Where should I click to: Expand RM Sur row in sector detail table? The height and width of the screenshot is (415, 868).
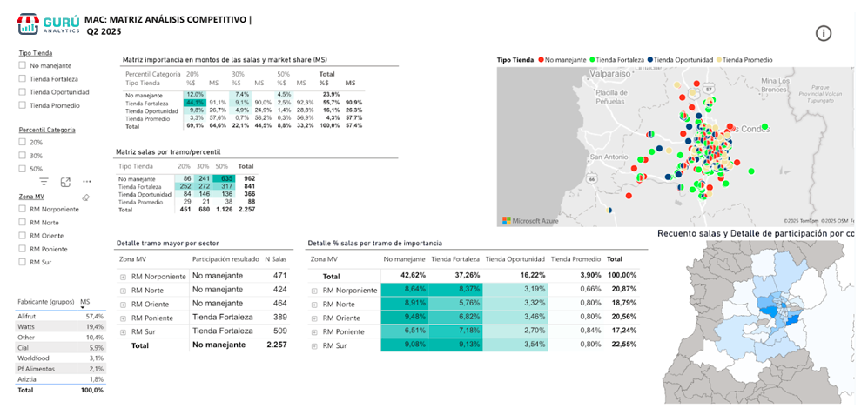[x=124, y=331]
